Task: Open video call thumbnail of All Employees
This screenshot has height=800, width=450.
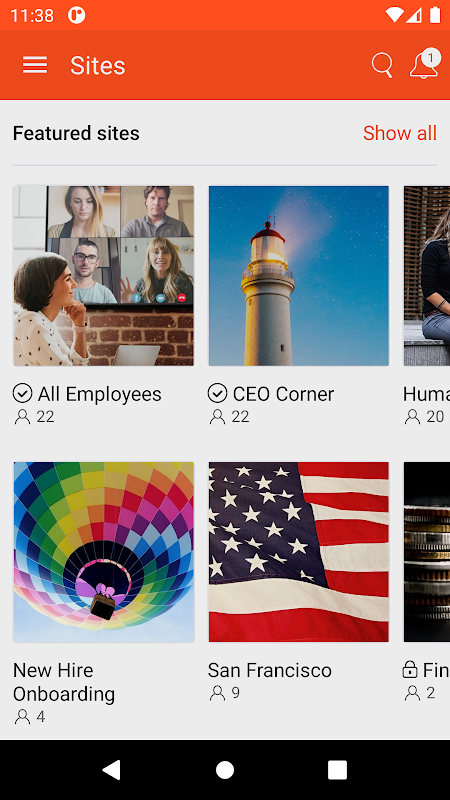Action: [x=104, y=276]
